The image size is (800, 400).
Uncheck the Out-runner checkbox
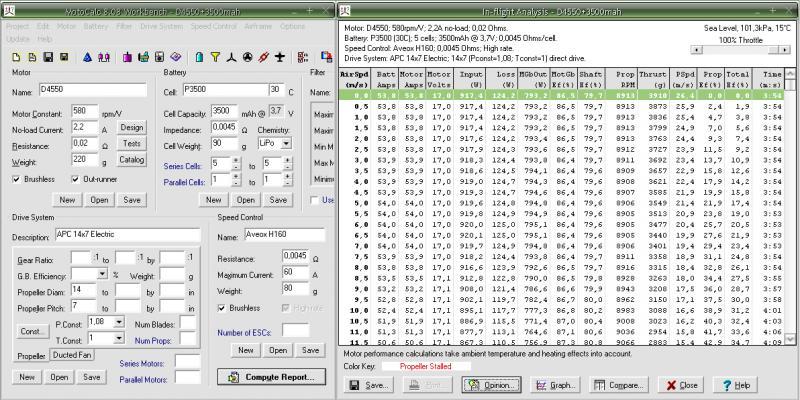(x=75, y=178)
